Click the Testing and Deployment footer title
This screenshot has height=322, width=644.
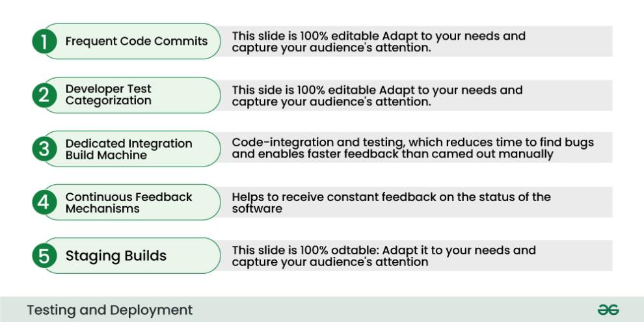110,310
